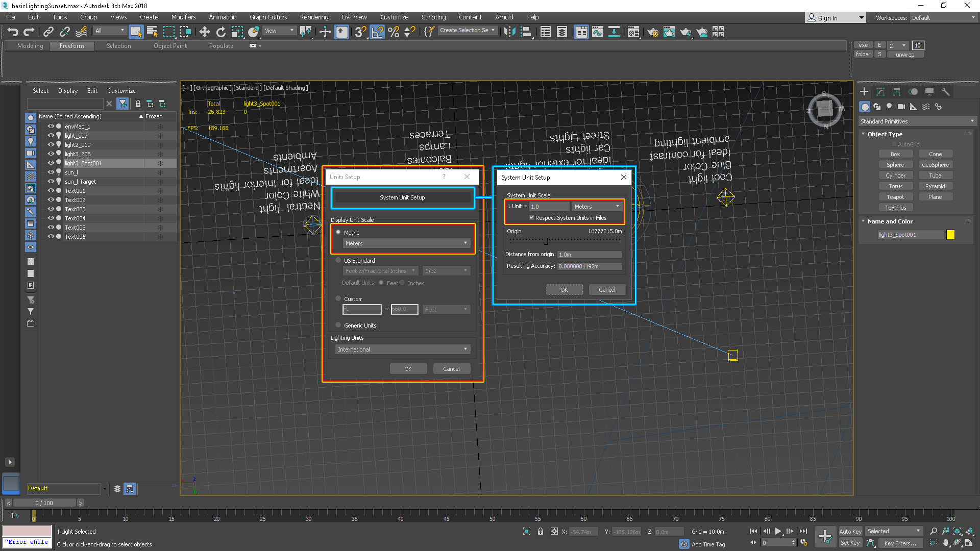Screen dimensions: 980x551
Task: Open the Render Setup teapot icon
Action: [x=652, y=32]
